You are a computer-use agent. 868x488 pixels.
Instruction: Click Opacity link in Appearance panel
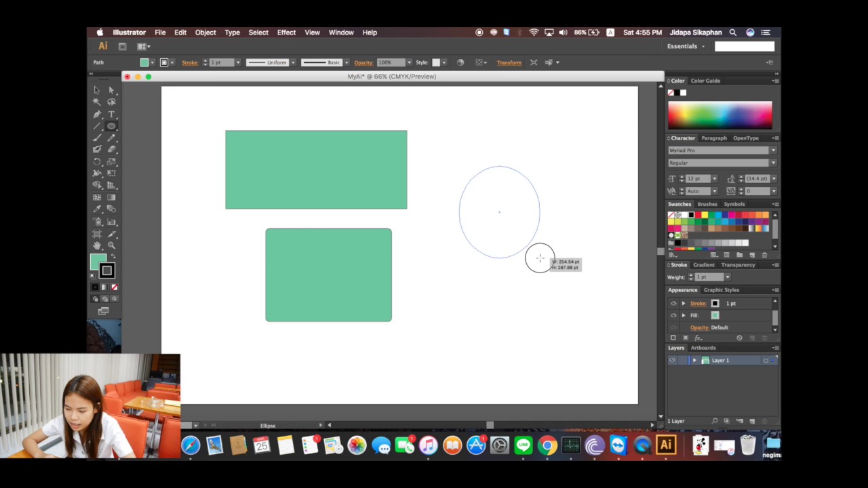[x=699, y=328]
